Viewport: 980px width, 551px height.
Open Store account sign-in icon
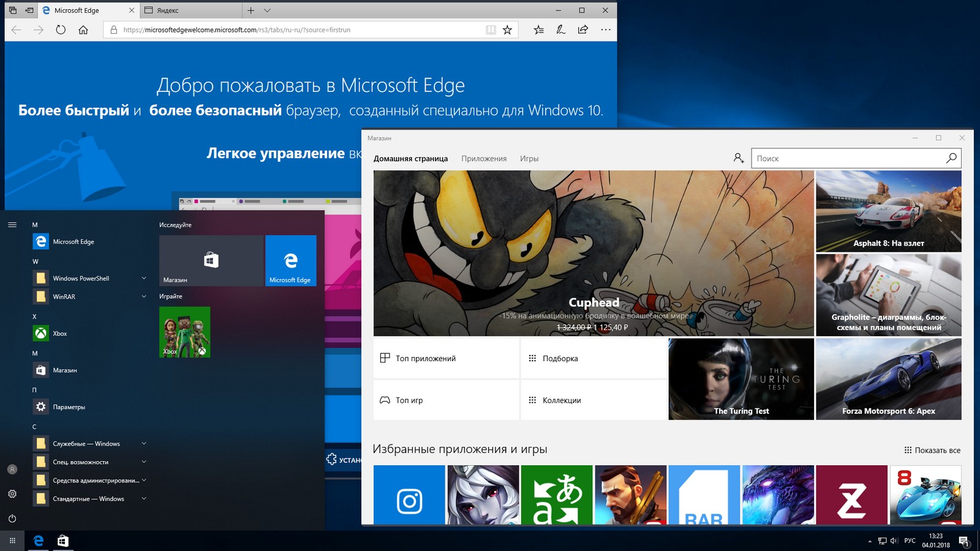(739, 158)
